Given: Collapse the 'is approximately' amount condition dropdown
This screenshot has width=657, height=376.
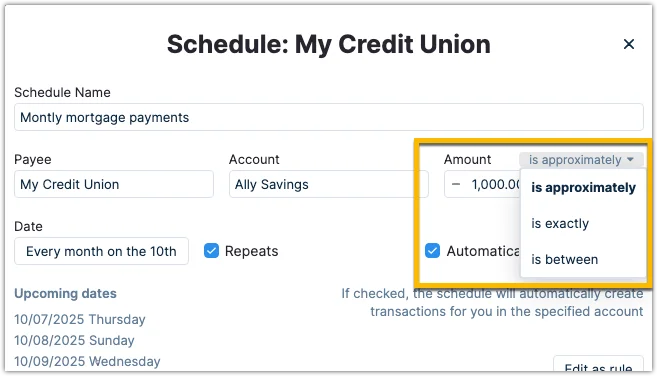Looking at the screenshot, I should pos(581,160).
